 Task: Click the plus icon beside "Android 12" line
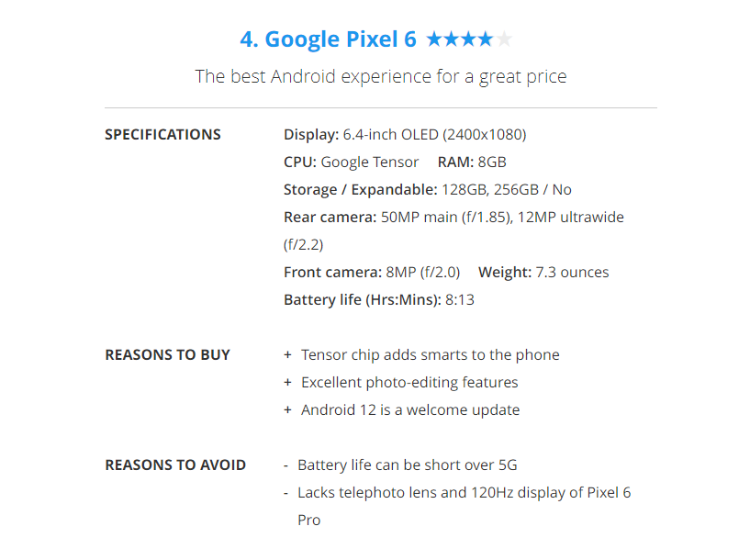pos(288,410)
